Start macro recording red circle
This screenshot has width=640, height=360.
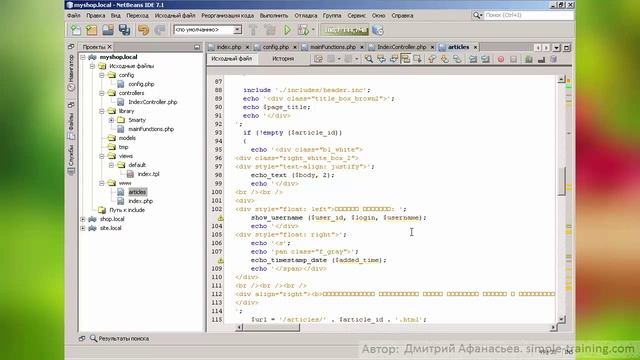(501, 59)
